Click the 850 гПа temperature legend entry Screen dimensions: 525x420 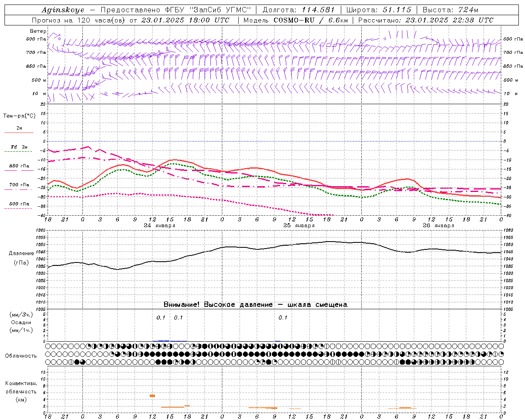click(x=19, y=166)
